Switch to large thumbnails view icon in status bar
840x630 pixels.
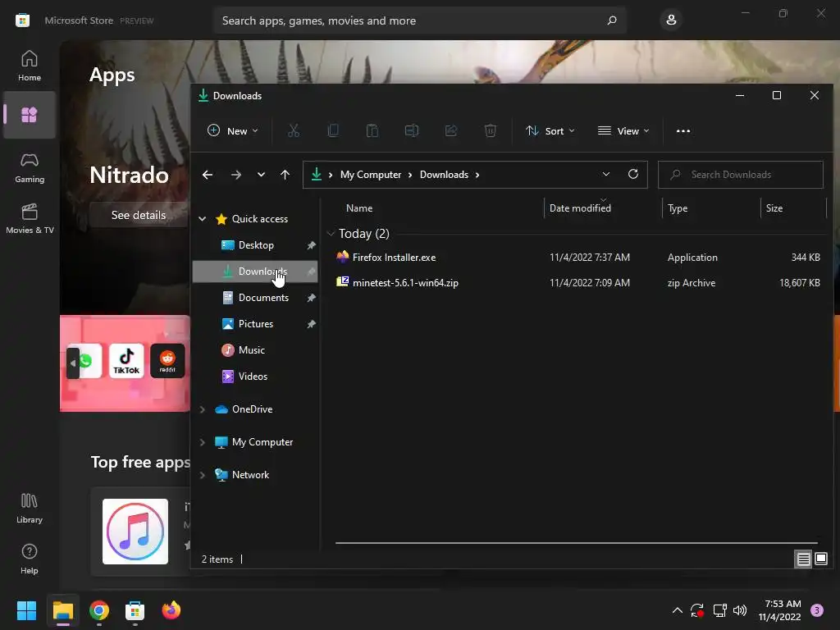(x=821, y=559)
